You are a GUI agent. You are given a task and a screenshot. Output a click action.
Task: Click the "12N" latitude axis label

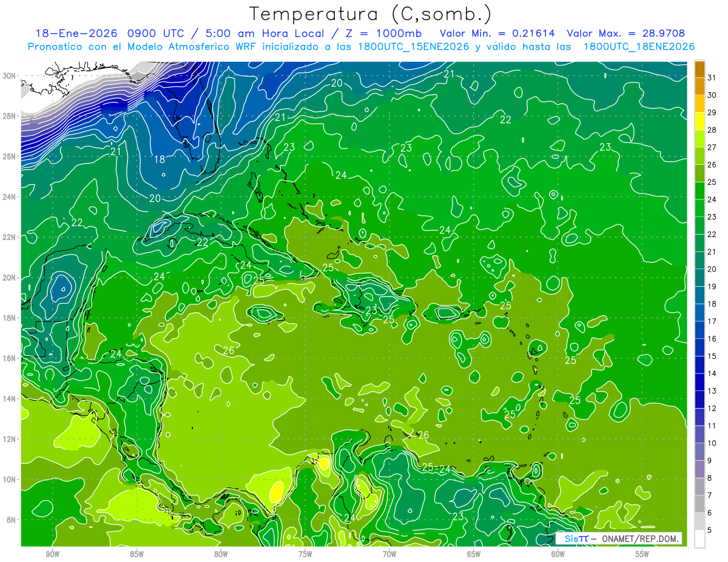pyautogui.click(x=10, y=438)
